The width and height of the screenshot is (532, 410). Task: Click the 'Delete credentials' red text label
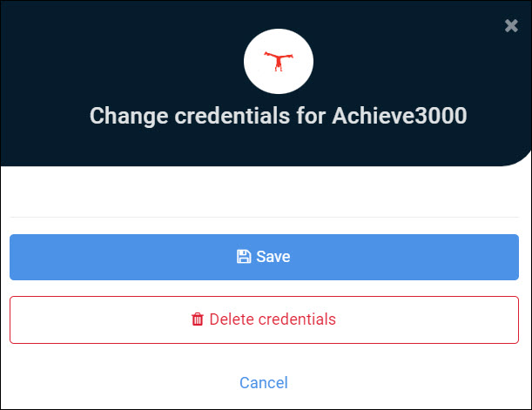pyautogui.click(x=273, y=319)
